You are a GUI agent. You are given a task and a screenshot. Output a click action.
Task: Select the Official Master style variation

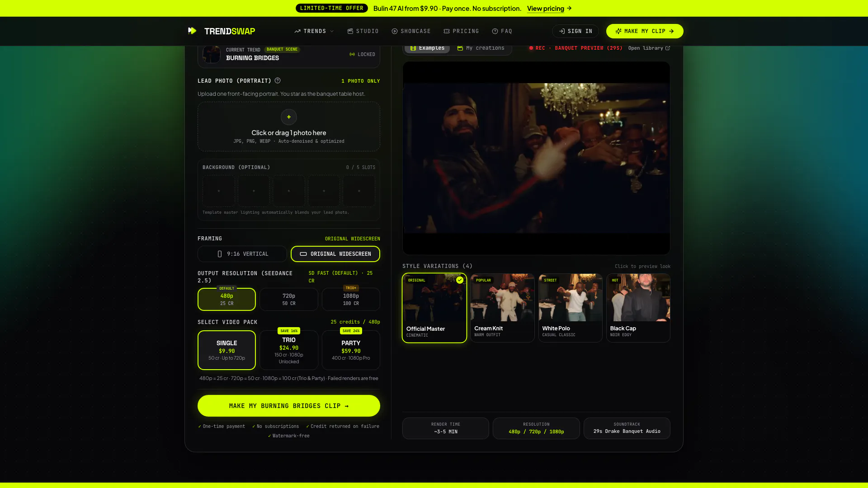tap(434, 308)
